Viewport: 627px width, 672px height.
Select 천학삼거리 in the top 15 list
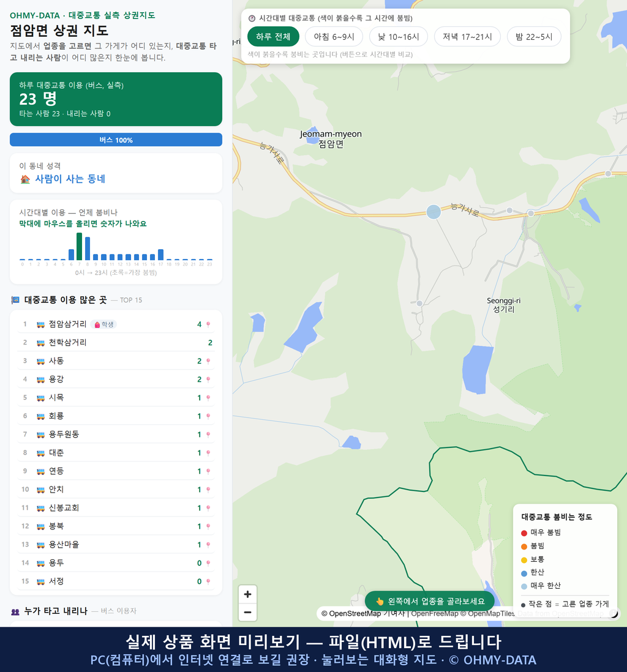[116, 343]
